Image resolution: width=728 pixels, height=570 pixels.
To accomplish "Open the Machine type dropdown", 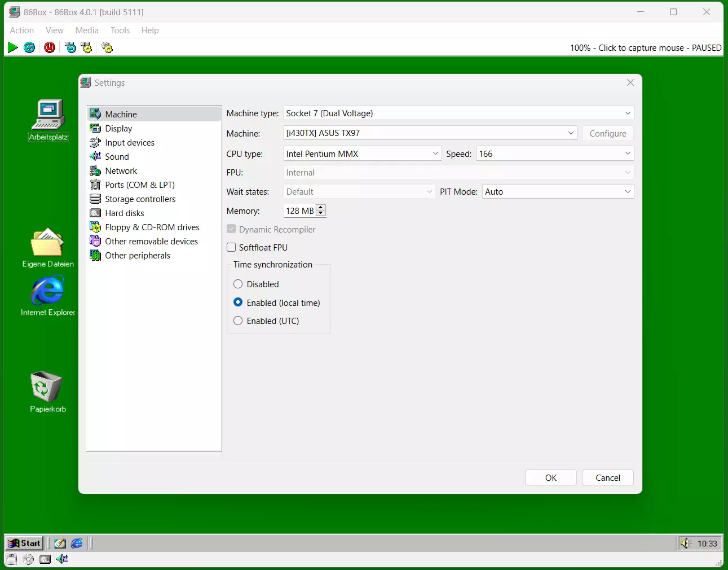I will coord(458,113).
